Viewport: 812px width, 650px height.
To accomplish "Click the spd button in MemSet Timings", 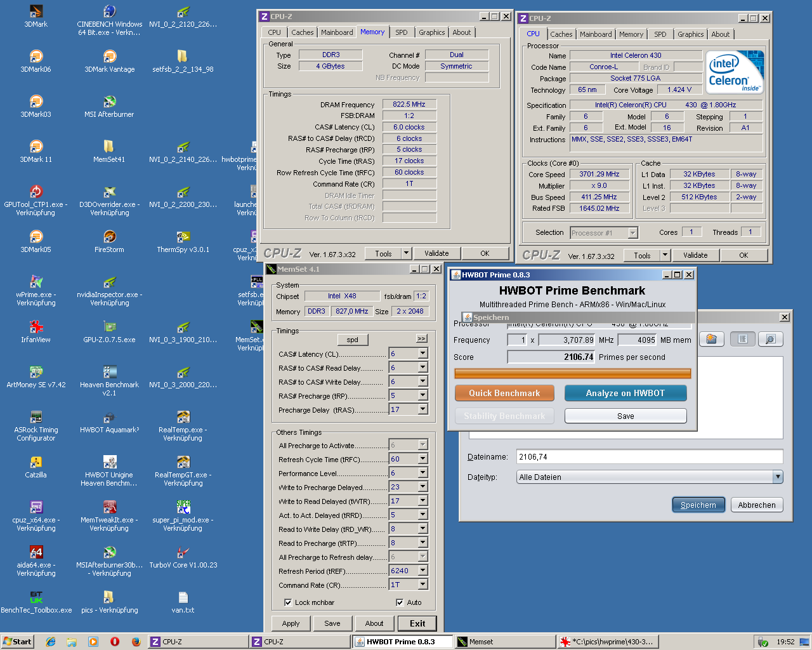I will pyautogui.click(x=353, y=340).
